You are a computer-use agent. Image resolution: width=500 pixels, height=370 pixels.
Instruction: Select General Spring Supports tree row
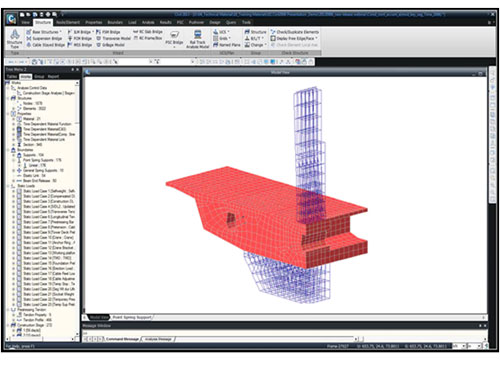coord(43,170)
